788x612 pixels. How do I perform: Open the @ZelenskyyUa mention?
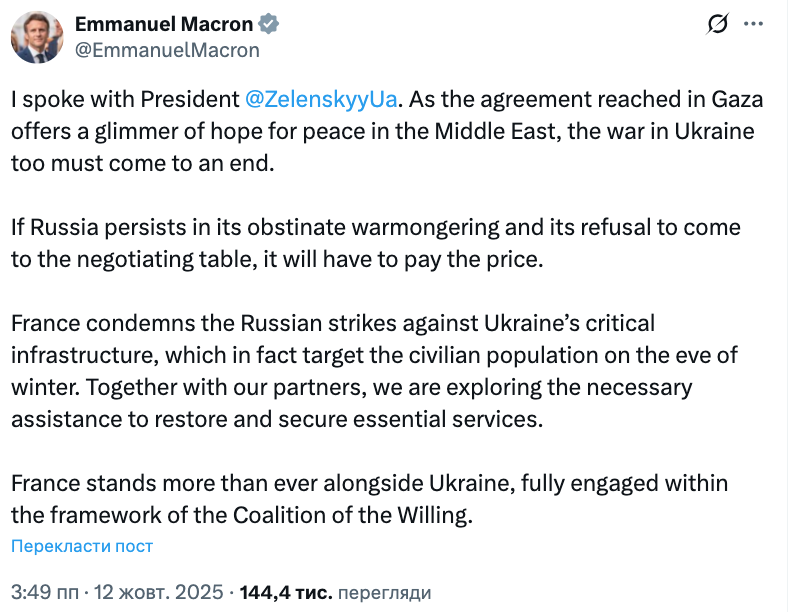321,99
